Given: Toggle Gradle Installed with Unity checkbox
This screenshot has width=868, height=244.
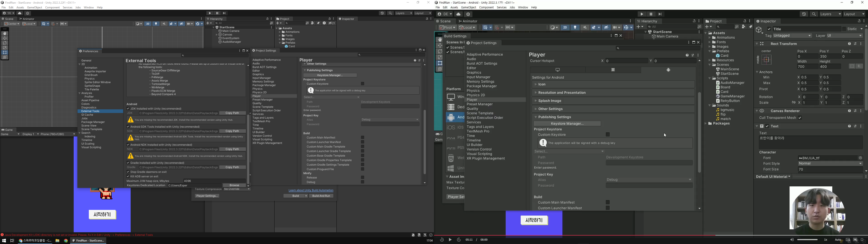Looking at the screenshot, I should tap(128, 163).
